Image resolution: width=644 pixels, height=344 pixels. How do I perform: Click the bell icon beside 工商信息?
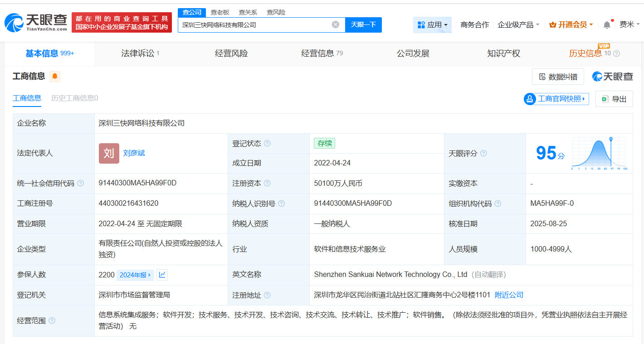tap(55, 77)
